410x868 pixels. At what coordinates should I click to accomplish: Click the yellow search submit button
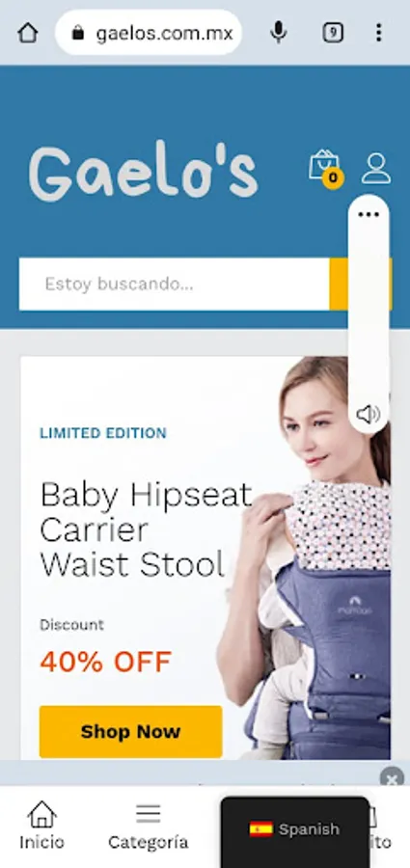(x=339, y=284)
